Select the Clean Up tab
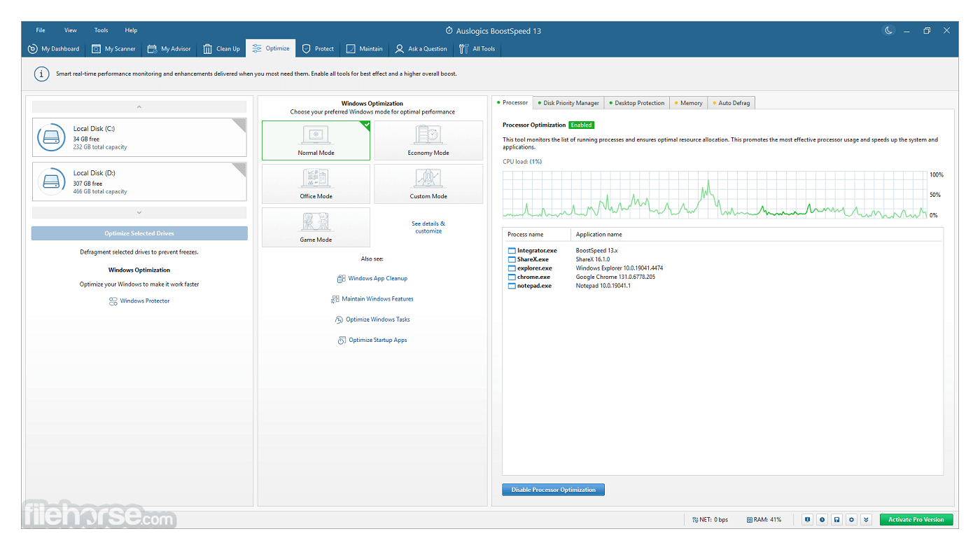 [x=221, y=48]
